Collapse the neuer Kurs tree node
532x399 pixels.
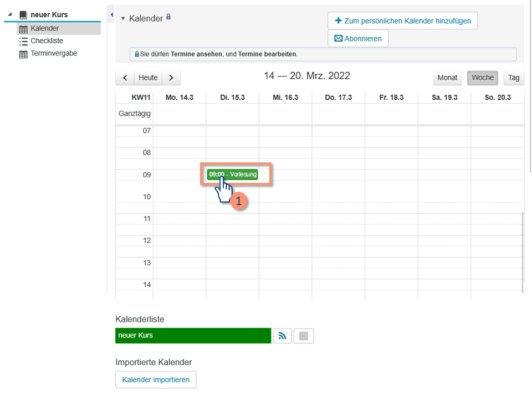click(9, 15)
